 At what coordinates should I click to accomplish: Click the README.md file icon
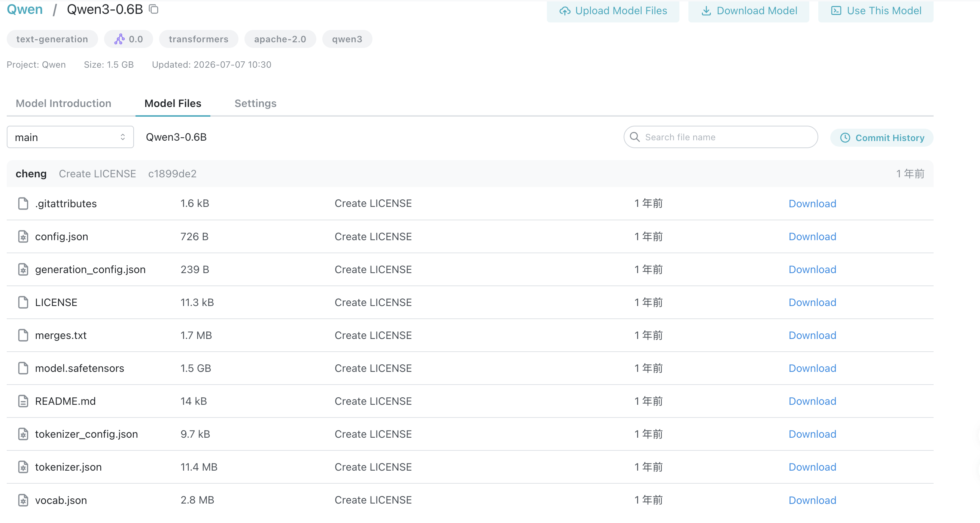[23, 401]
